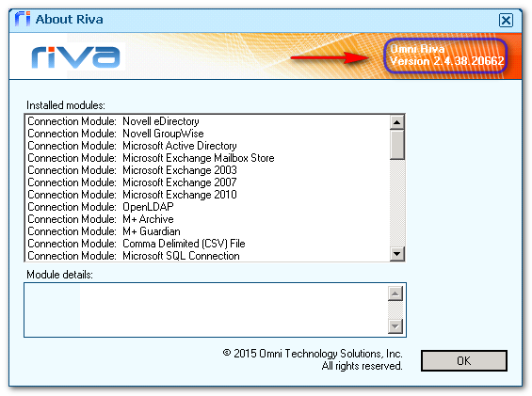Image resolution: width=532 pixels, height=396 pixels.
Task: Confirm the dialog with the OK button
Action: 464,361
